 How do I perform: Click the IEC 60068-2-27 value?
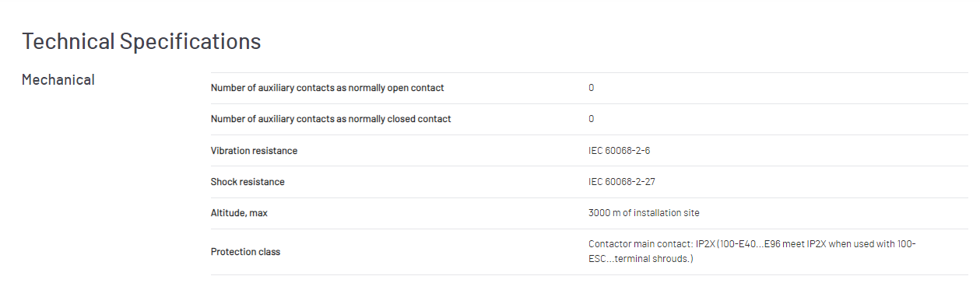[x=622, y=182]
